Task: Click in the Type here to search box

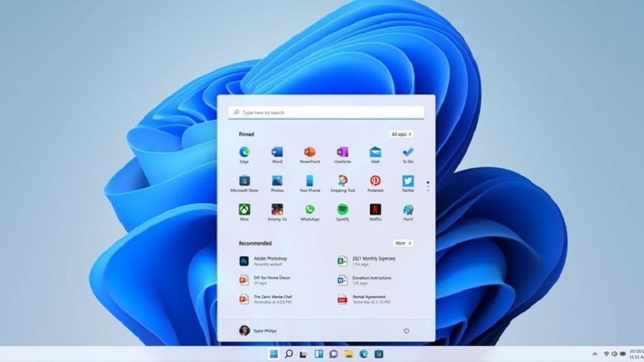Action: tap(326, 112)
